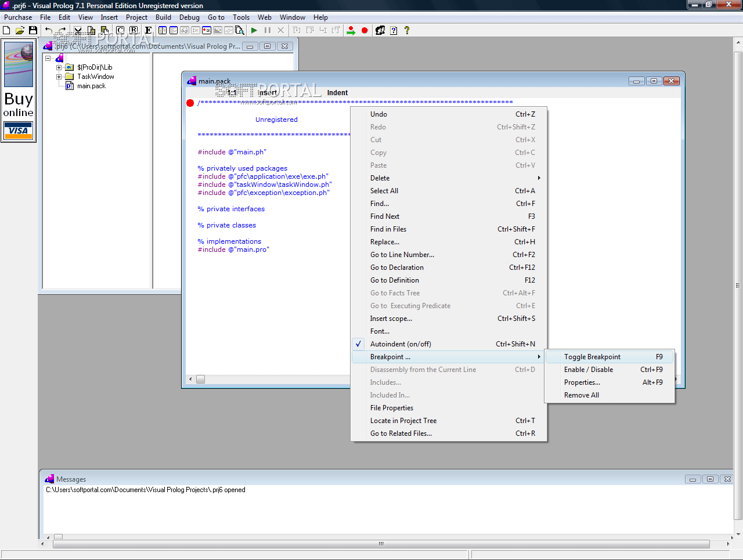Viewport: 743px width, 560px height.
Task: Click the New file toolbar icon
Action: [6, 30]
